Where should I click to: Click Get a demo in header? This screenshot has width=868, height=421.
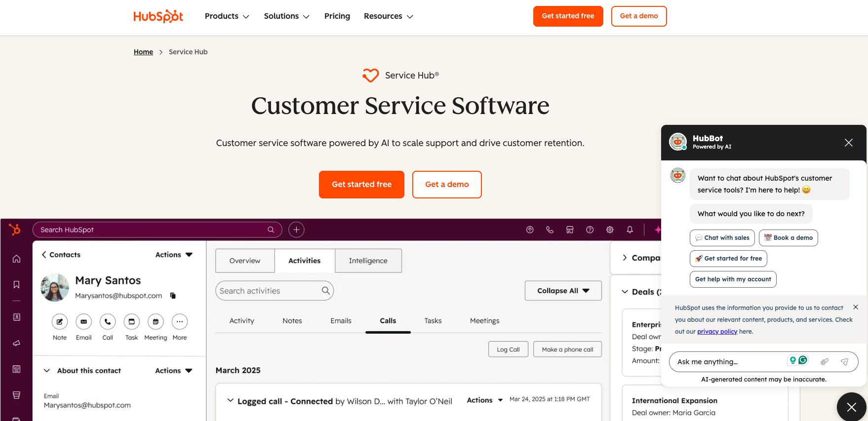639,16
